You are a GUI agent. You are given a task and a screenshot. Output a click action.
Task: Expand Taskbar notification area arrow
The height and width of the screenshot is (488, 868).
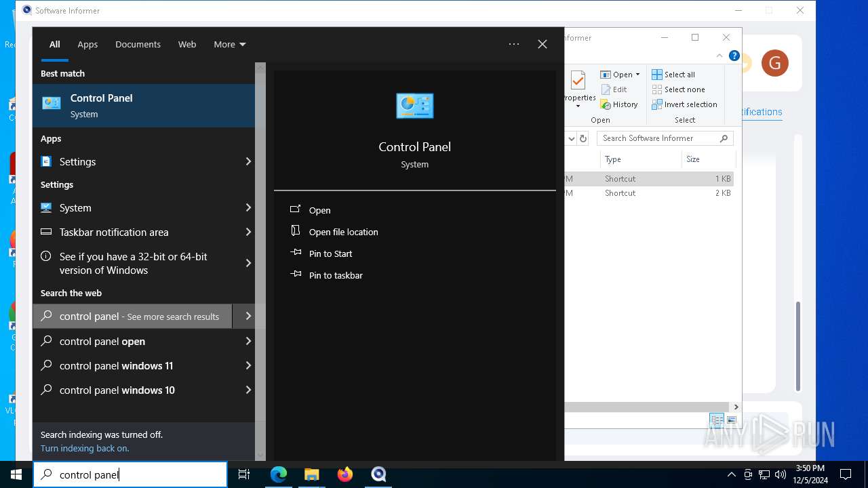pyautogui.click(x=248, y=232)
